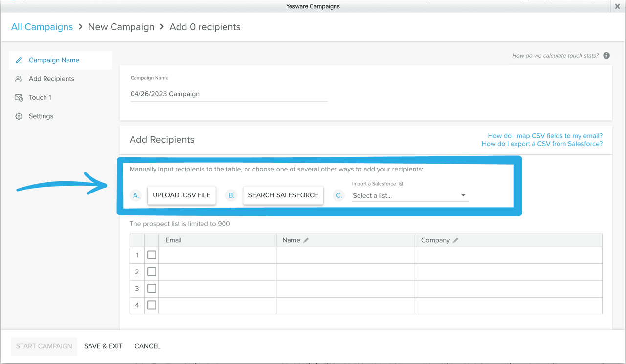Click START CAMPAIGN button

(44, 346)
